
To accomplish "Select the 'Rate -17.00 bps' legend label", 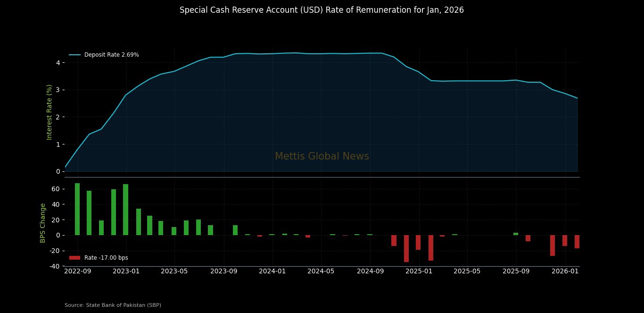I will (x=106, y=258).
